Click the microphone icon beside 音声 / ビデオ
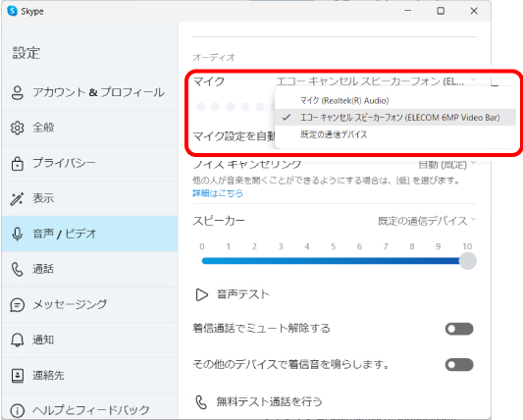Screen dimensions: 523x420 pyautogui.click(x=18, y=235)
